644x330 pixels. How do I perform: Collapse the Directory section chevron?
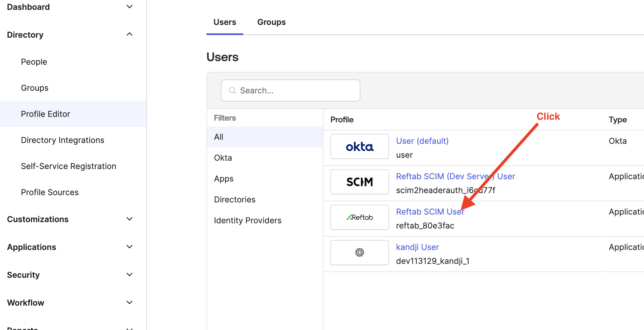coord(129,35)
